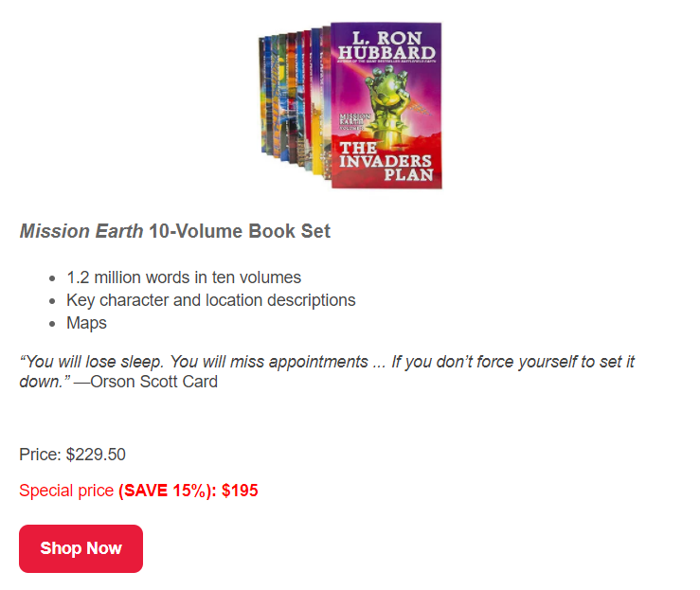The width and height of the screenshot is (700, 590).
Task: Select the Maps bullet item
Action: point(86,323)
